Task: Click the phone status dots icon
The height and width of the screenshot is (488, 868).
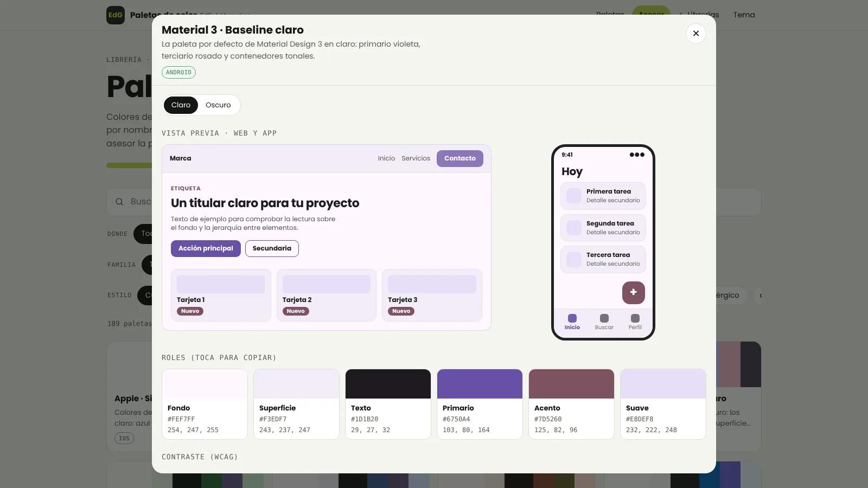Action: (x=637, y=155)
